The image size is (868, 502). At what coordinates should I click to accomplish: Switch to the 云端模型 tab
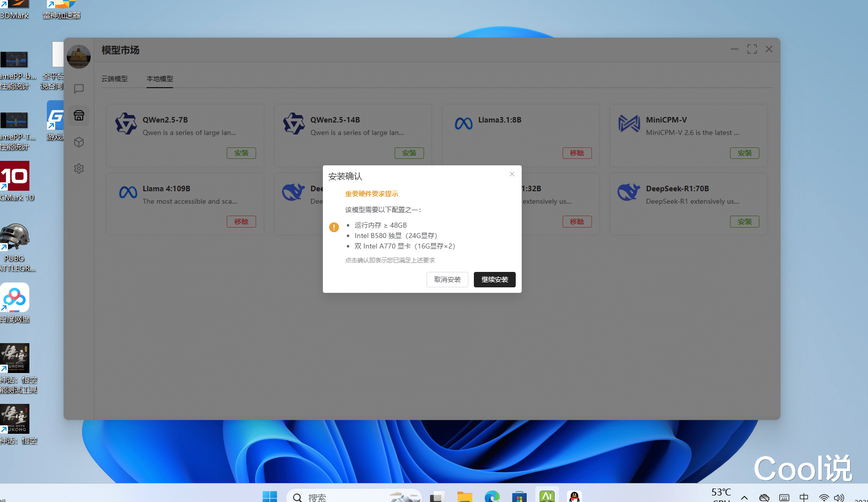tap(115, 79)
